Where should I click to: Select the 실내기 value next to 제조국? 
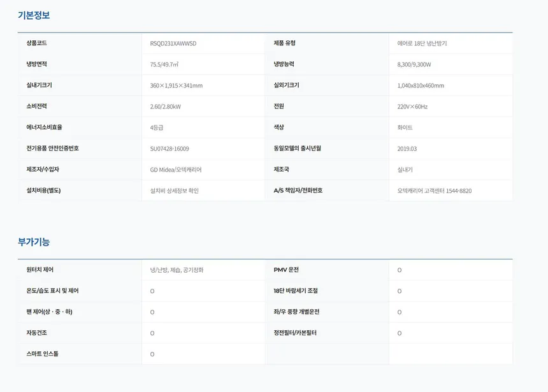[x=405, y=170]
